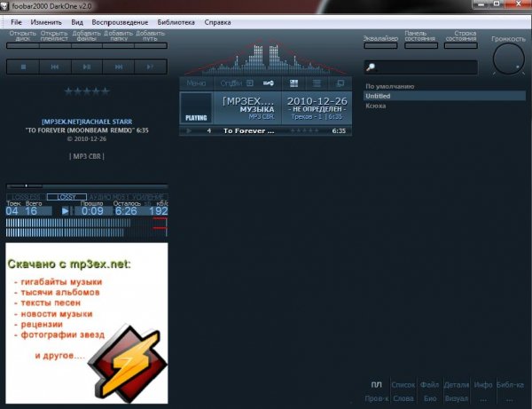532x409 pixels.
Task: Select the Ксюха playlist
Action: (x=444, y=106)
